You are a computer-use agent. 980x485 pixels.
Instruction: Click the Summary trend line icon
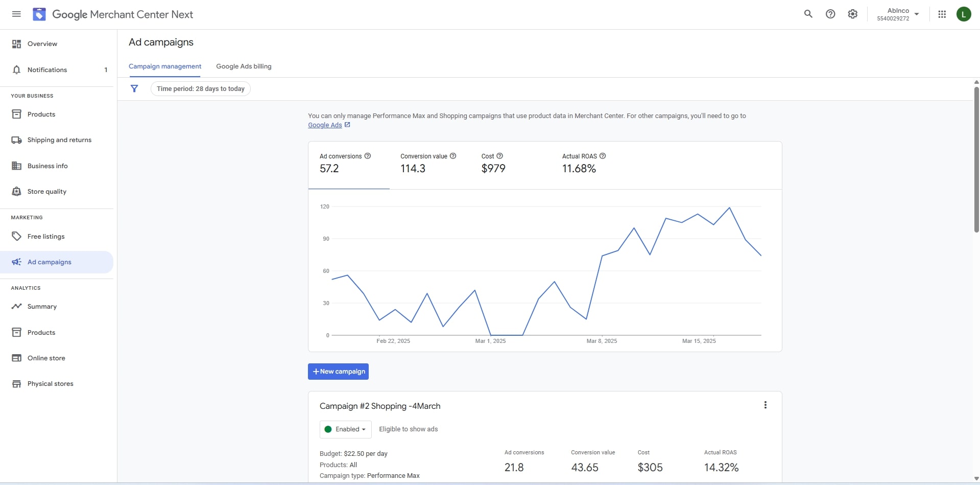17,307
